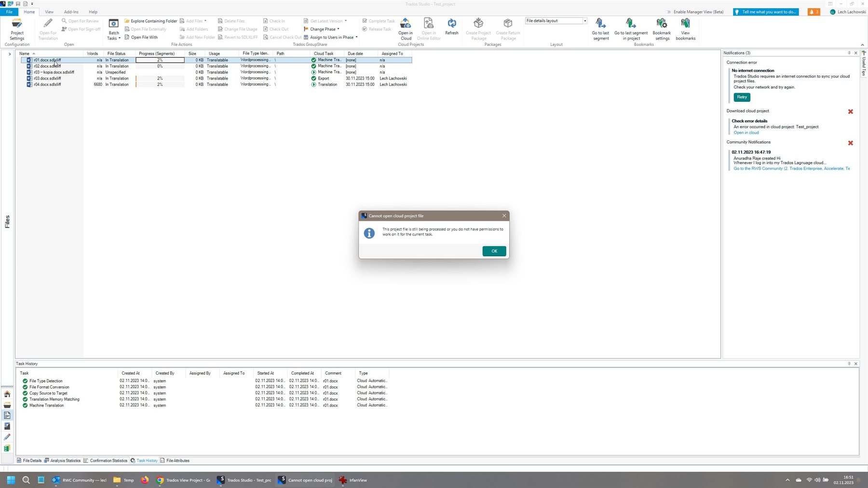Expand the Assign to Users in Phase dropdown
Screen dimensions: 868x488
click(x=356, y=37)
